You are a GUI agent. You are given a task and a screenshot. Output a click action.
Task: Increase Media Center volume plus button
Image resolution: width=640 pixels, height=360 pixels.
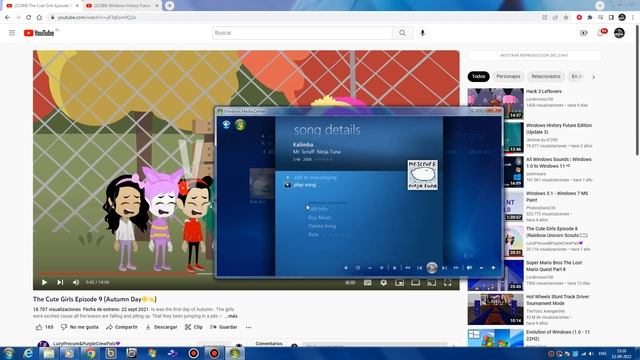493,268
